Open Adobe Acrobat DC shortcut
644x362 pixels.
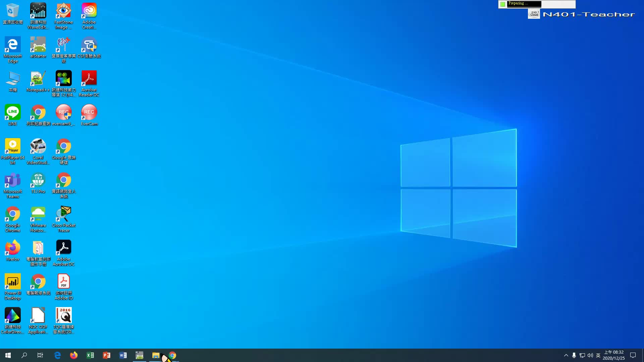63,253
